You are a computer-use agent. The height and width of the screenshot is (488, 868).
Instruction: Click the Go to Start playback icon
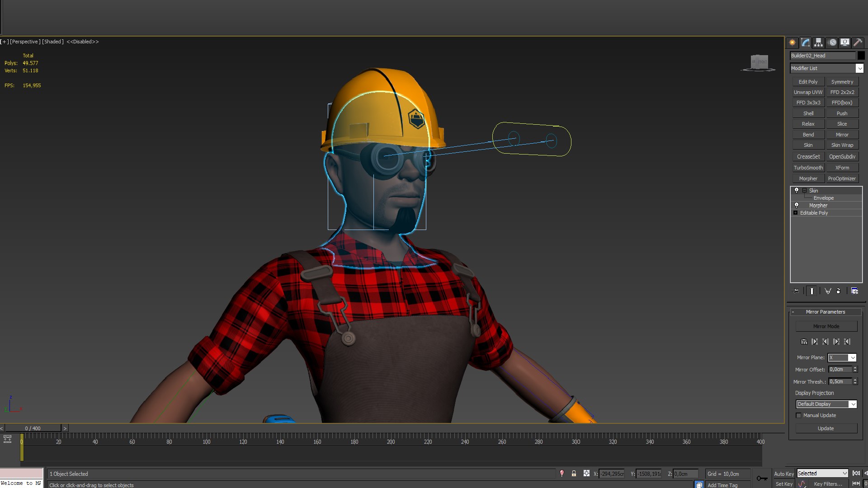click(856, 474)
